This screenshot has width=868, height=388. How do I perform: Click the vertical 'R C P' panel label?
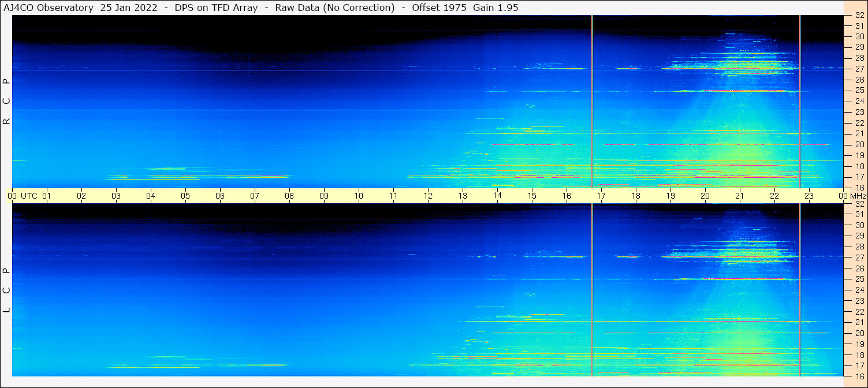pyautogui.click(x=7, y=102)
